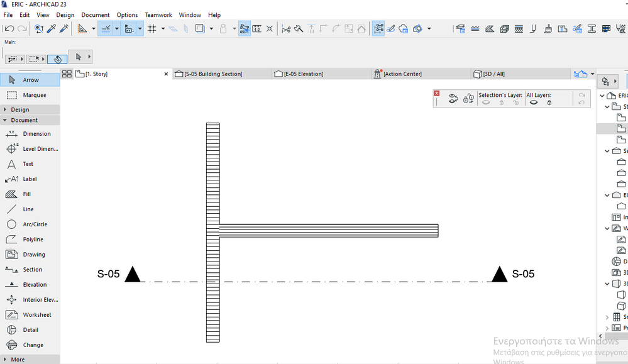Select the Dimension tool
The height and width of the screenshot is (364, 628).
30,134
